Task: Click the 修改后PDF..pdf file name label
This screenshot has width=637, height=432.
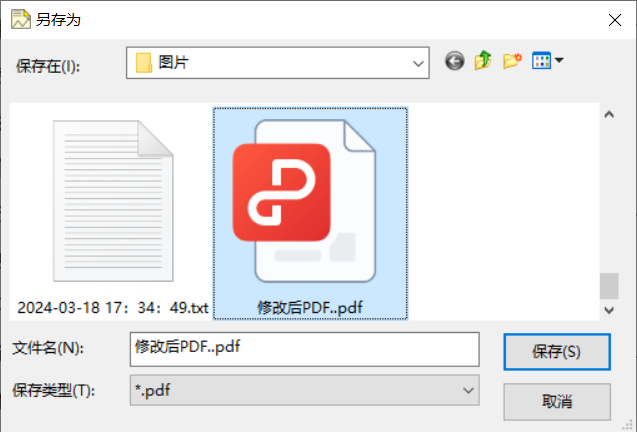Action: (x=310, y=308)
